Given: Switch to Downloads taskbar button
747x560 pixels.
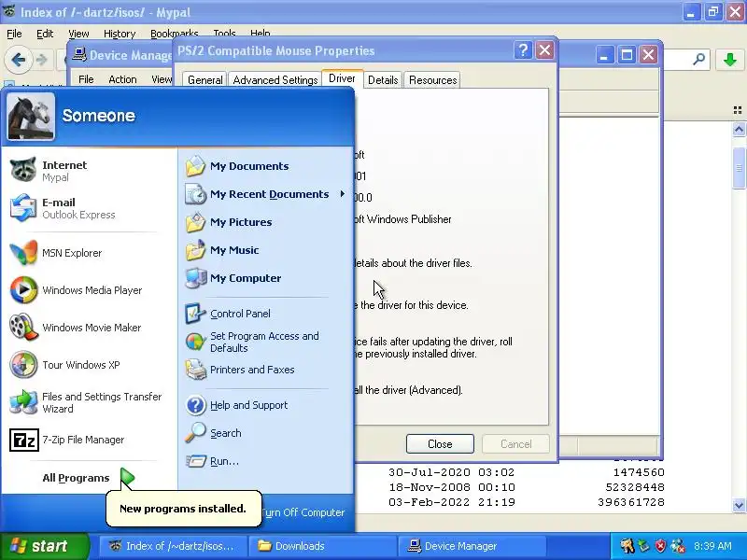Looking at the screenshot, I should click(x=323, y=546).
